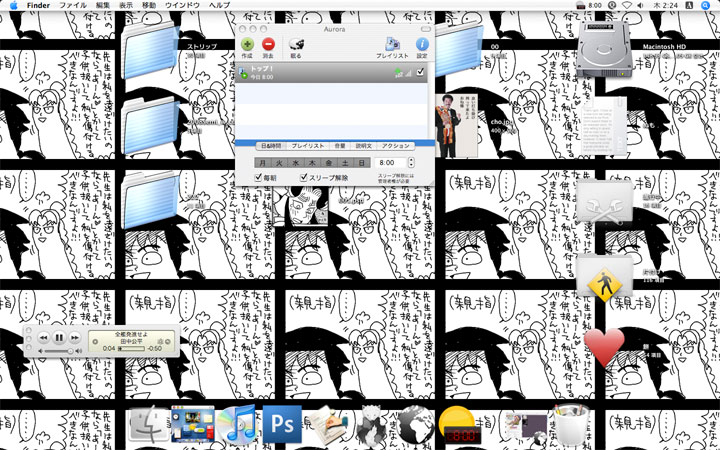
Task: Open the ファイル menu
Action: pos(73,5)
